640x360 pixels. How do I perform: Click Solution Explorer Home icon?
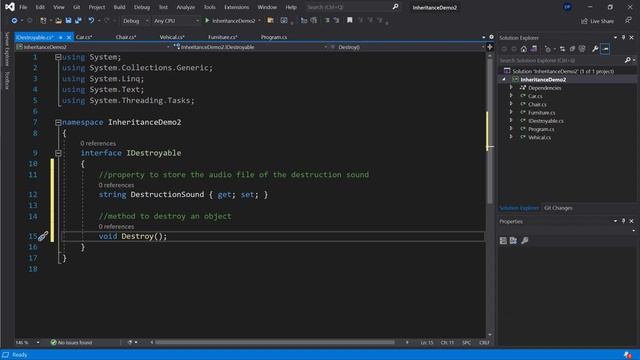pyautogui.click(x=524, y=49)
